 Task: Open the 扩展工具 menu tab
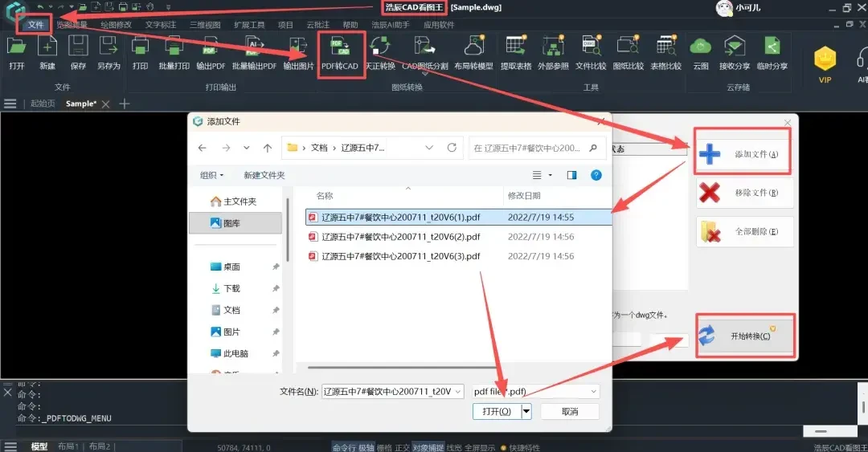[x=249, y=25]
